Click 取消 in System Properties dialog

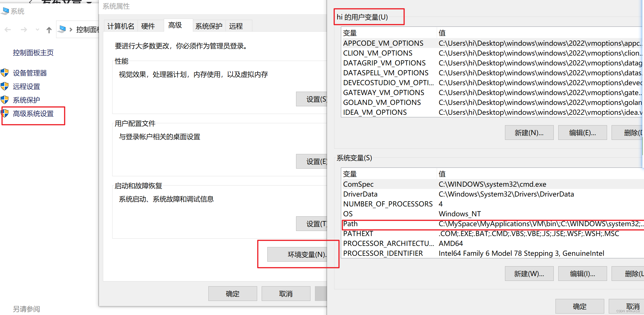(286, 294)
